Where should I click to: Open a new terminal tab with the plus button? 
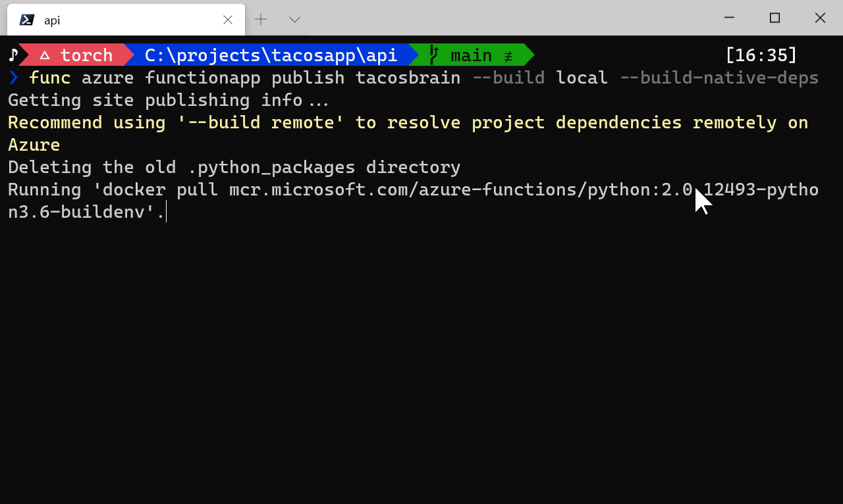(x=261, y=20)
